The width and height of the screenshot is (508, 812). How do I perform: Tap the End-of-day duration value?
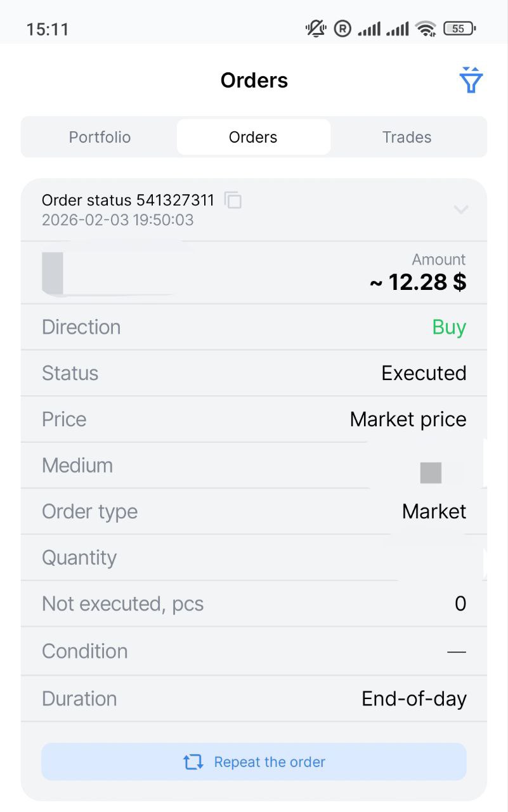click(x=414, y=698)
